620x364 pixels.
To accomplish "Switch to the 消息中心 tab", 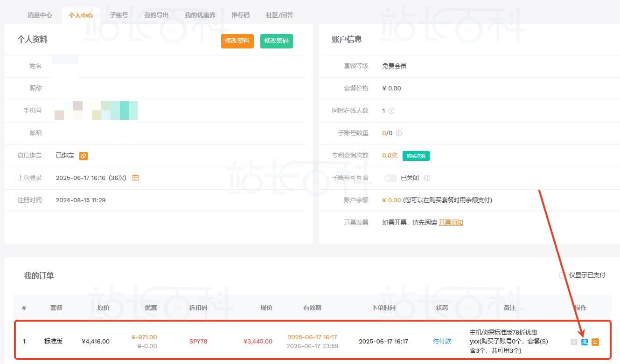I will point(40,14).
